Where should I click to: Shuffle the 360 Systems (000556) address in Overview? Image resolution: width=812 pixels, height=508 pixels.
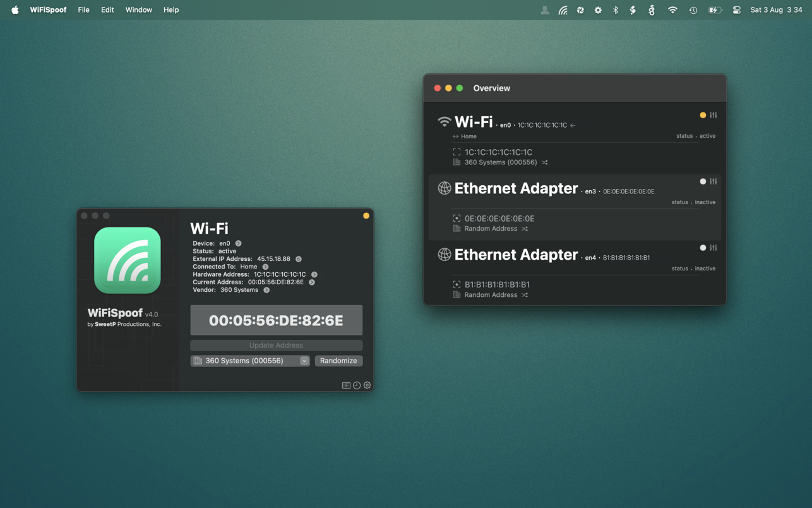(x=544, y=162)
